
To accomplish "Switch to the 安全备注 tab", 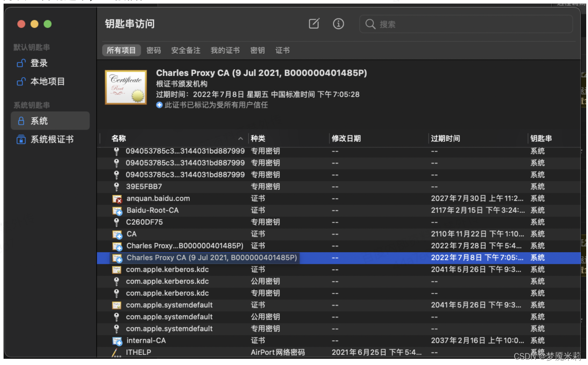I will (186, 50).
